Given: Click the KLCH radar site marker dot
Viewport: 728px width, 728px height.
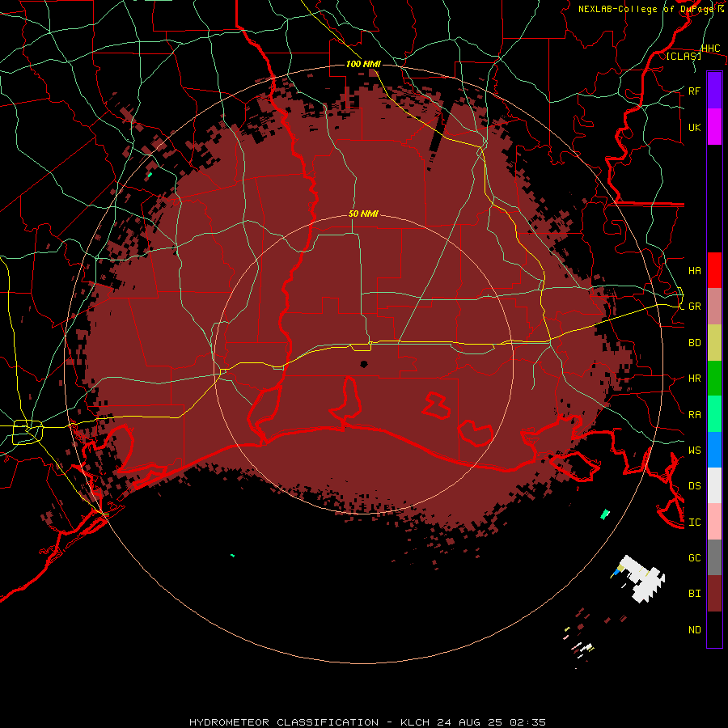Looking at the screenshot, I should [363, 364].
